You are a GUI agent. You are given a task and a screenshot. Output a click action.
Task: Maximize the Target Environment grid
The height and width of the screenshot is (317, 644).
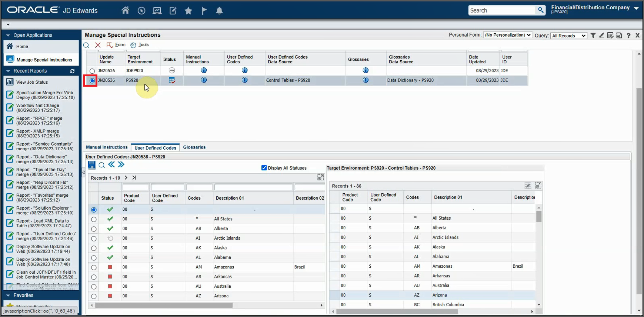[x=538, y=186]
